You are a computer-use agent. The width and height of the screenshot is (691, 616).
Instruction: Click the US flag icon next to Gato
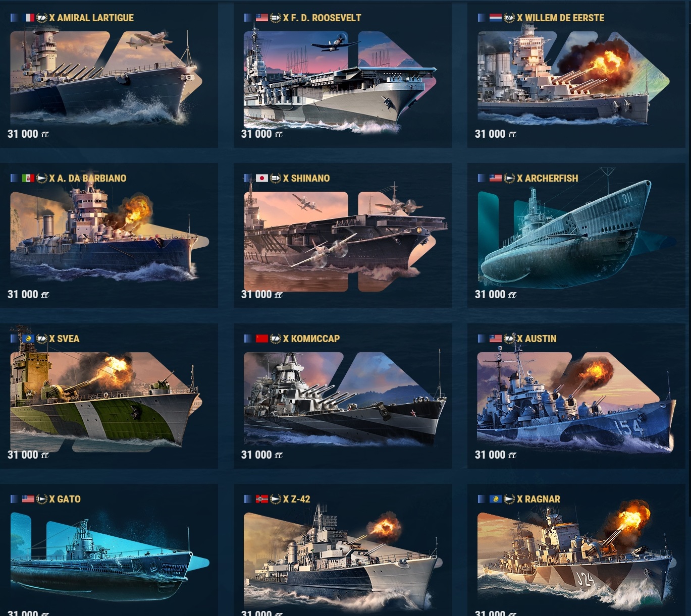point(28,499)
